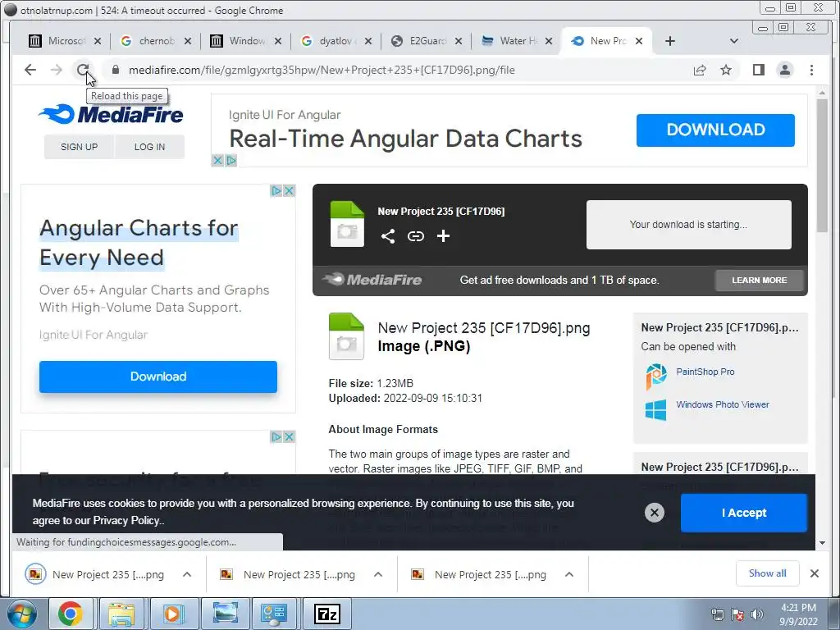The height and width of the screenshot is (630, 840).
Task: Click the browser Back arrow
Action: pyautogui.click(x=30, y=70)
